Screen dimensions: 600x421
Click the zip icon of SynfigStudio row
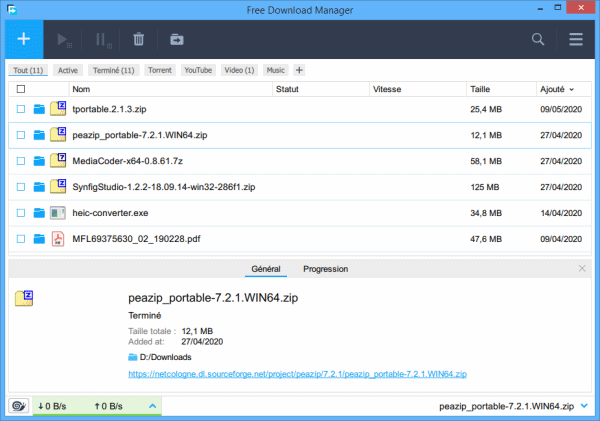pos(58,186)
